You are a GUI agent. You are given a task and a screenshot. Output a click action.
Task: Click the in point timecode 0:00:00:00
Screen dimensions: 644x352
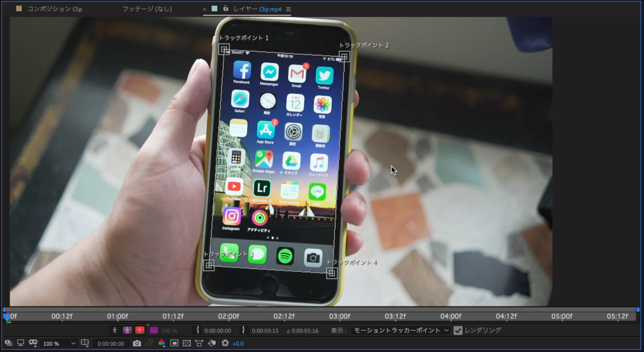click(218, 331)
